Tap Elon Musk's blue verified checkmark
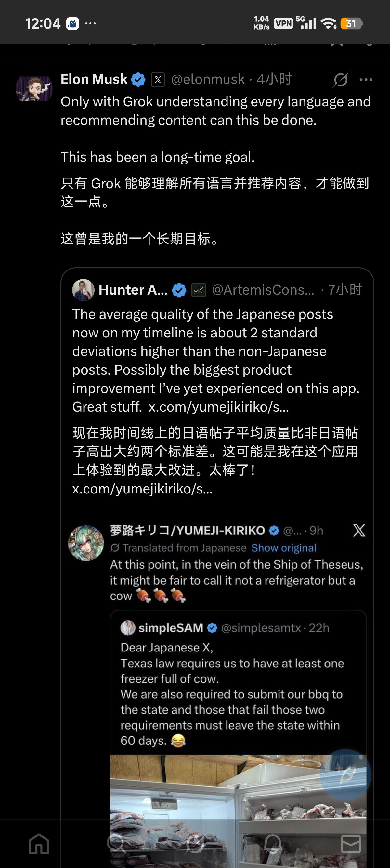 [x=138, y=80]
